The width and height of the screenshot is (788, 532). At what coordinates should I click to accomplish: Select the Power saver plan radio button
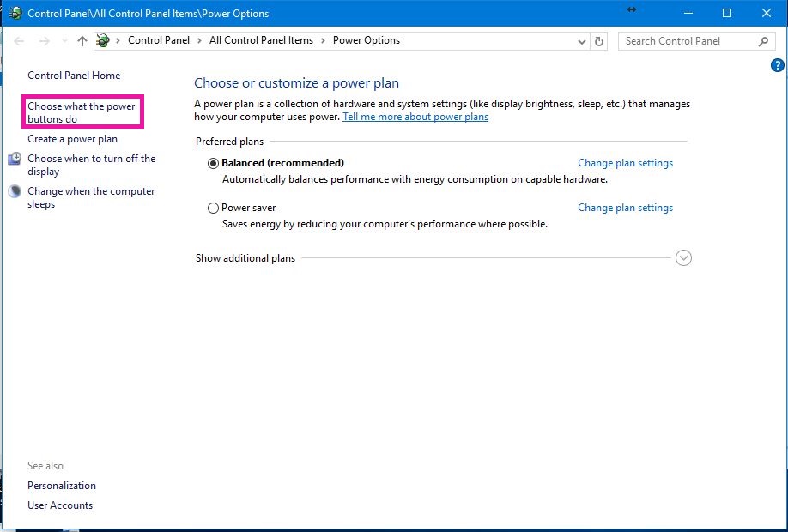(213, 208)
